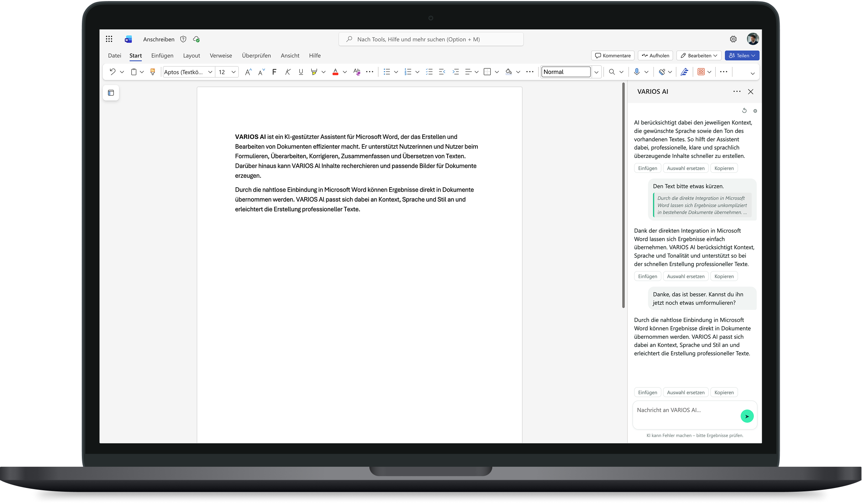This screenshot has width=862, height=504.
Task: Expand the ribbon with the far-right chevron
Action: (x=753, y=73)
